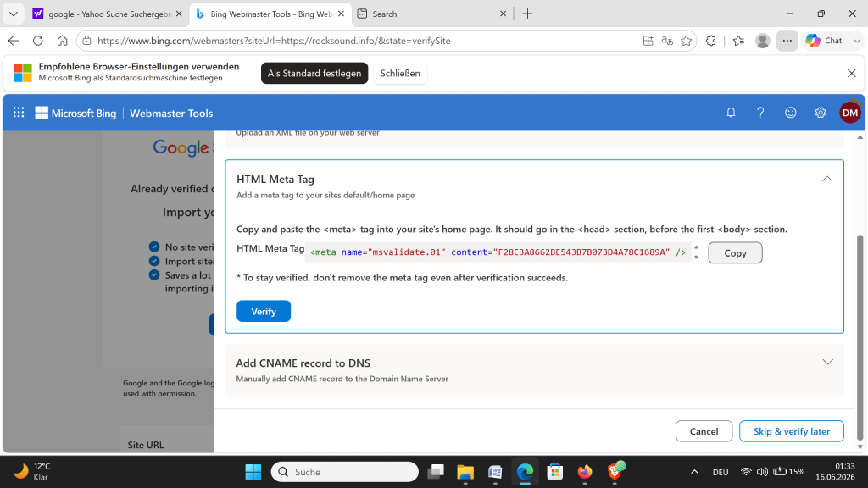Open the Copilot Chat button
868x488 pixels.
coord(824,41)
